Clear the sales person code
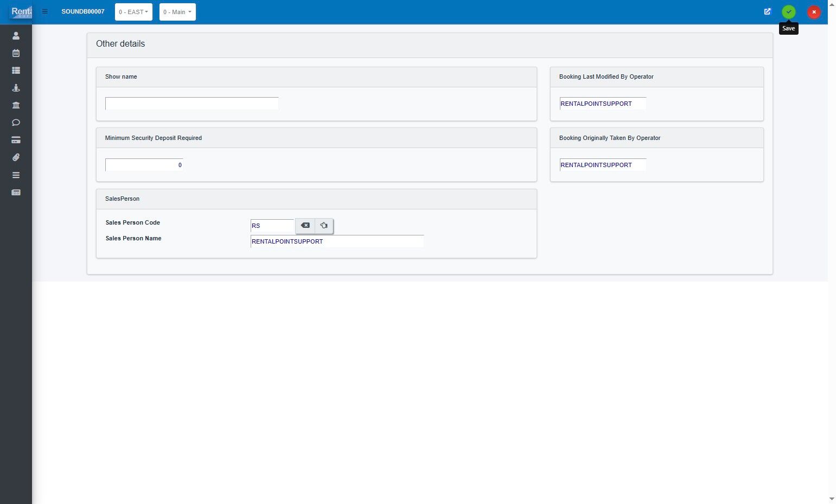Viewport: 836px width, 504px height. (x=305, y=226)
